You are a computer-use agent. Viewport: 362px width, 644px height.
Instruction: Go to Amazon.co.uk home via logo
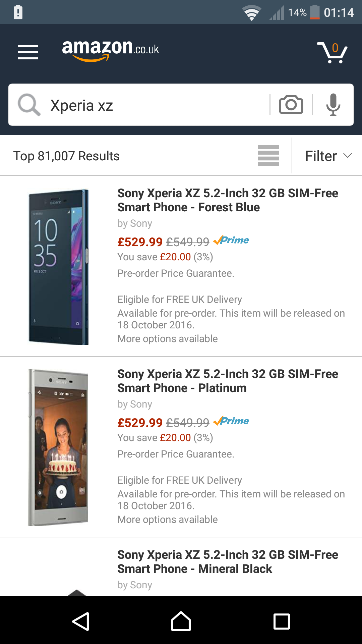point(110,50)
